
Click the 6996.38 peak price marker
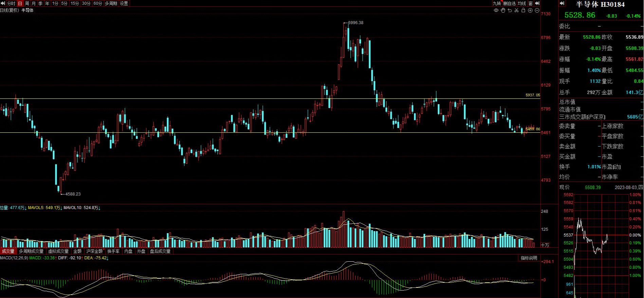coord(356,23)
